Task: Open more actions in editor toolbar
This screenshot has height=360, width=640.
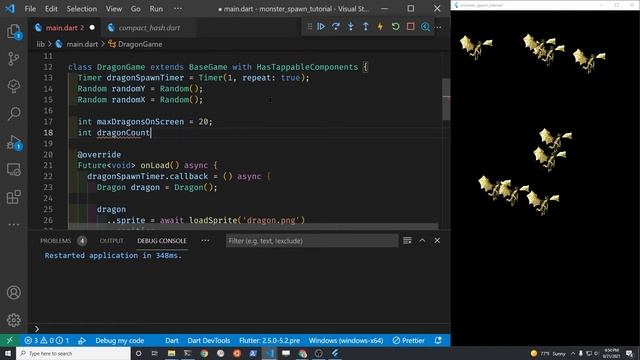Action: pyautogui.click(x=438, y=27)
